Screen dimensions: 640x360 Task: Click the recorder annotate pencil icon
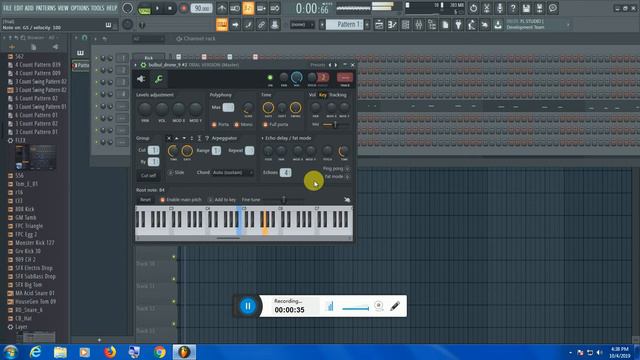click(x=395, y=306)
